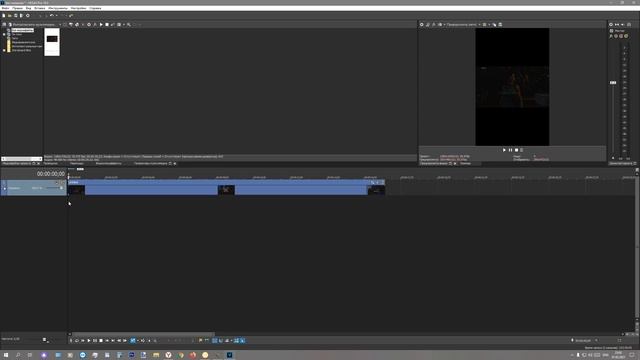Open the first menu in the menu bar
The image size is (640, 360).
tap(6, 8)
